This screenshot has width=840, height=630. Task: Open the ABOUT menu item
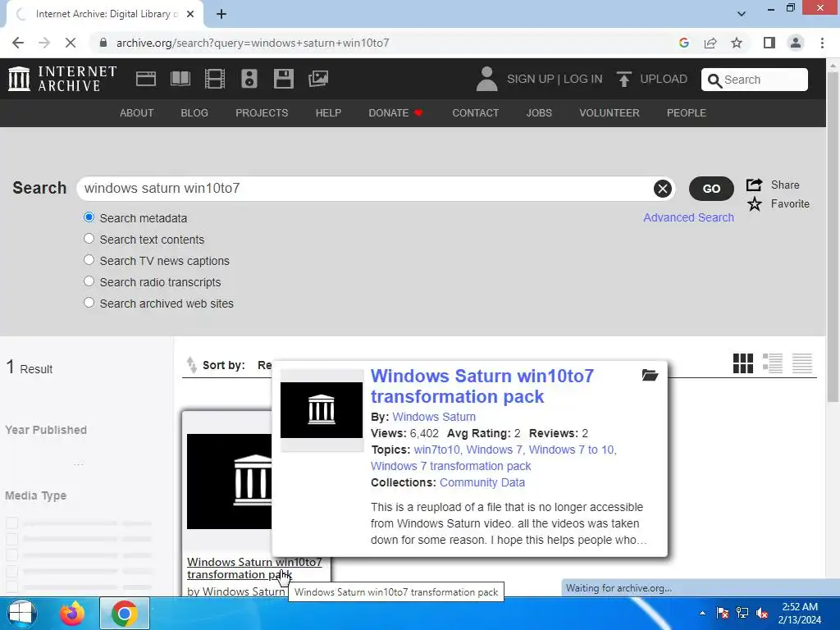tap(137, 113)
